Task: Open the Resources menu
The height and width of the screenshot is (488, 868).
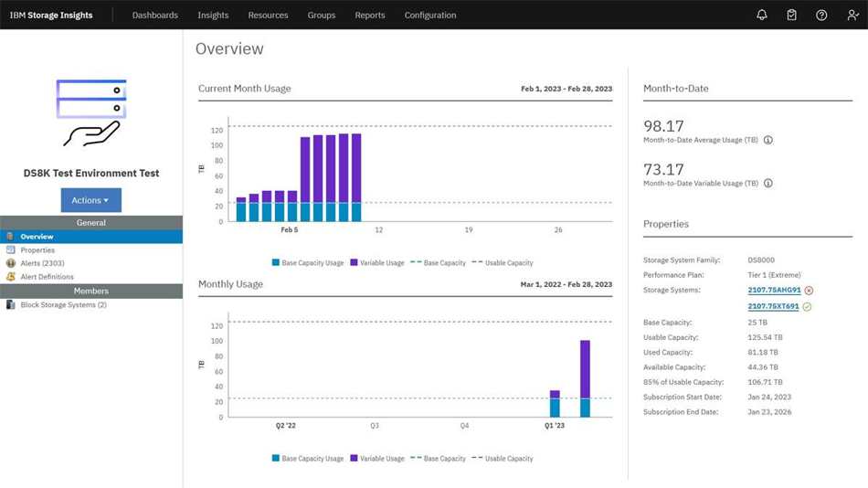Action: [268, 15]
